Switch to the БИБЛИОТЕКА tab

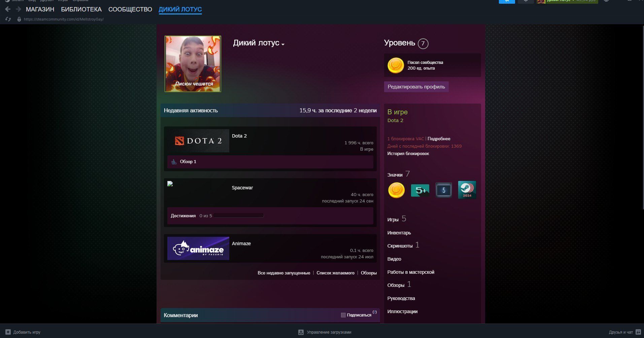(x=81, y=9)
